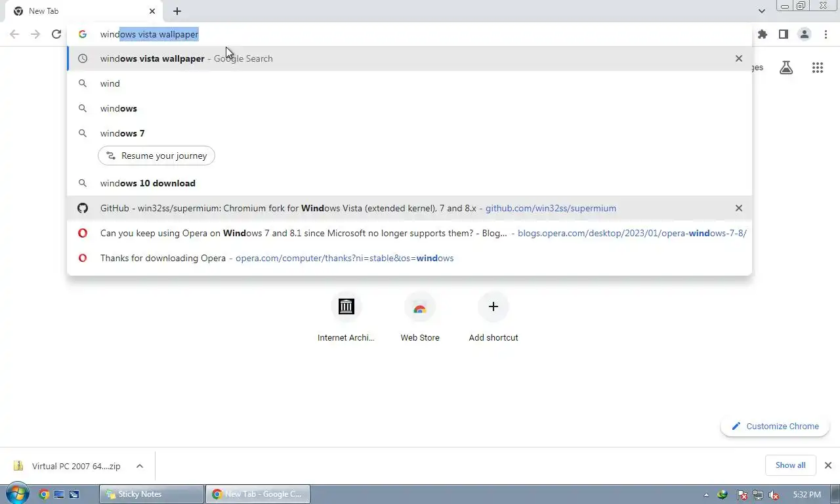Screen dimensions: 840x504
Task: Open the blogs.opera.com Windows 7 blog suggestion
Action: pos(409,233)
